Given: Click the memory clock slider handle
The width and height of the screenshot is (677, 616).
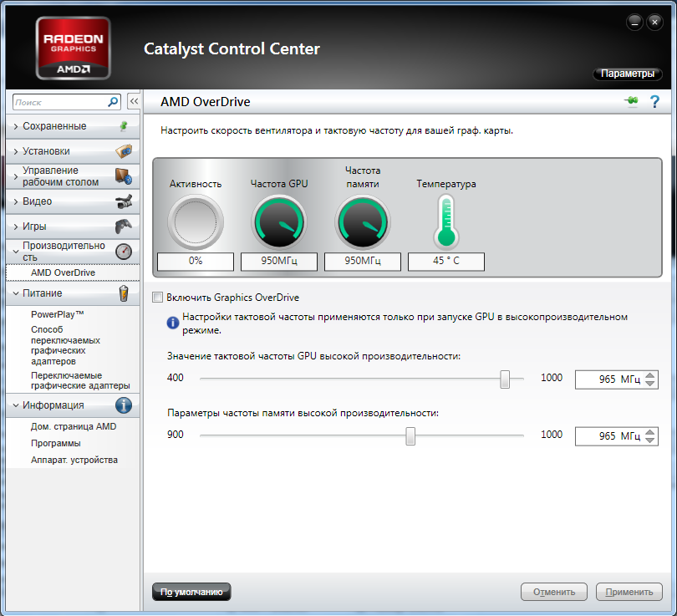Looking at the screenshot, I should click(410, 436).
